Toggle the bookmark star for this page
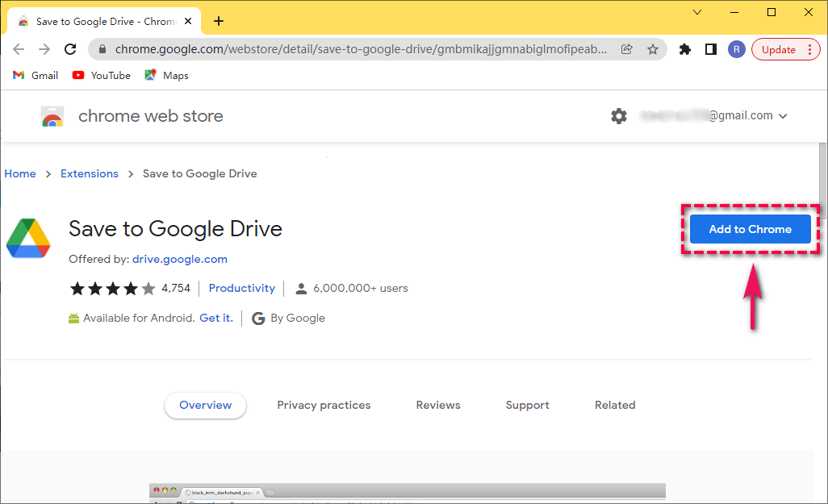The image size is (828, 504). 653,49
